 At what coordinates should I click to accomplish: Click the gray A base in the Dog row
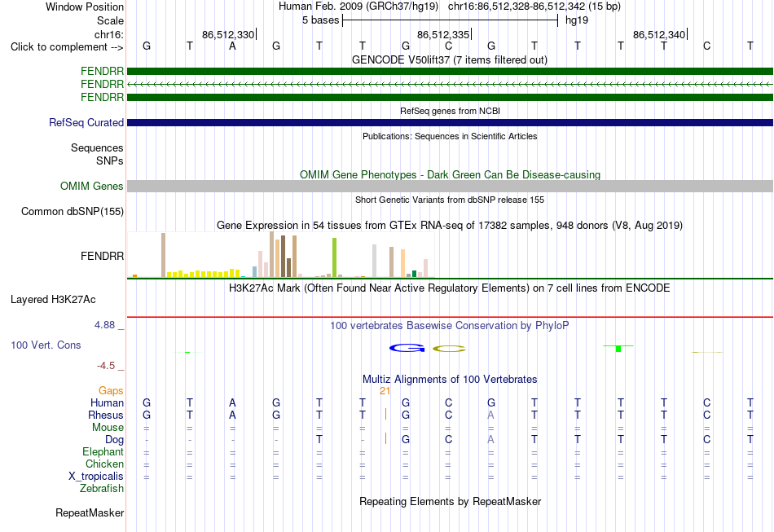pos(490,439)
